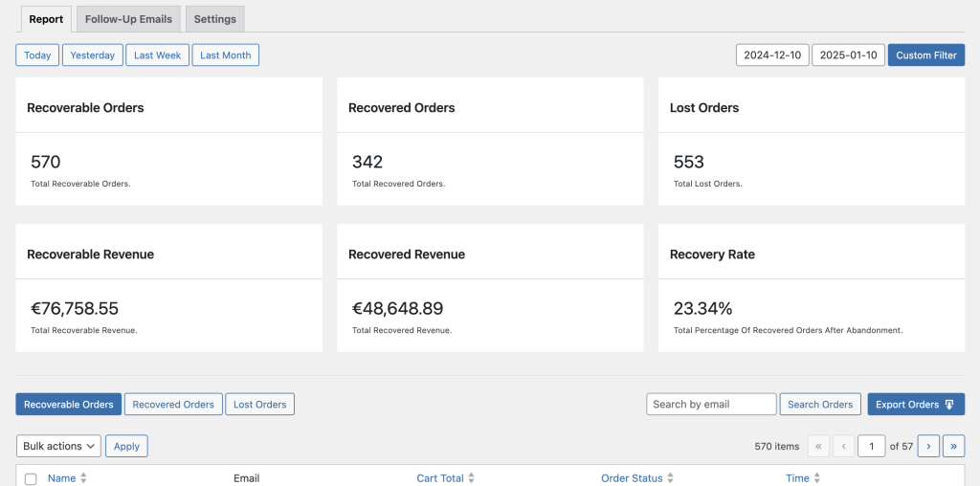The image size is (980, 486).
Task: Sort by Time column arrows
Action: [x=817, y=478]
